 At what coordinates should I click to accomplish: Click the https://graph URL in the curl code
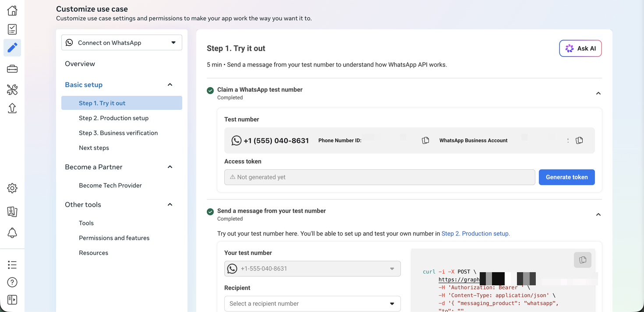pyautogui.click(x=459, y=280)
